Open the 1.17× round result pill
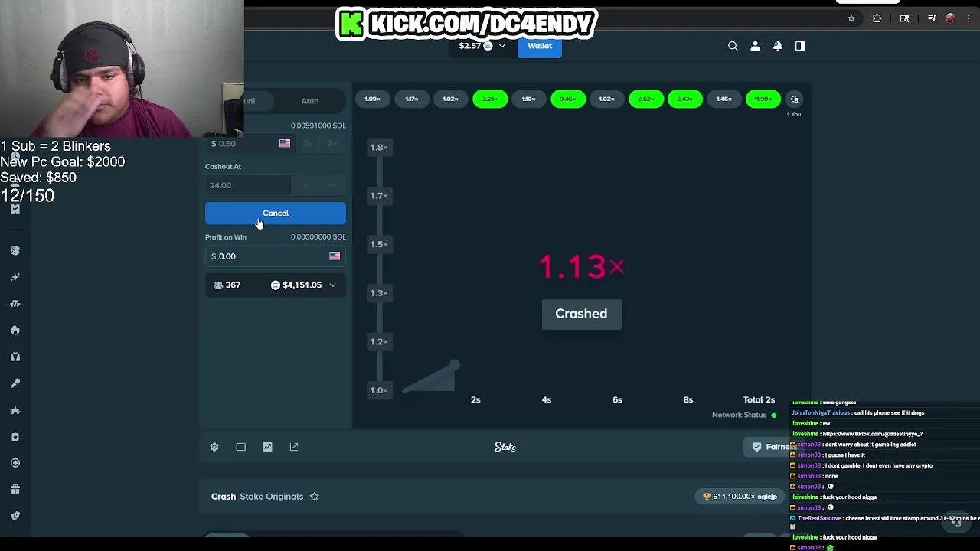 tap(412, 99)
